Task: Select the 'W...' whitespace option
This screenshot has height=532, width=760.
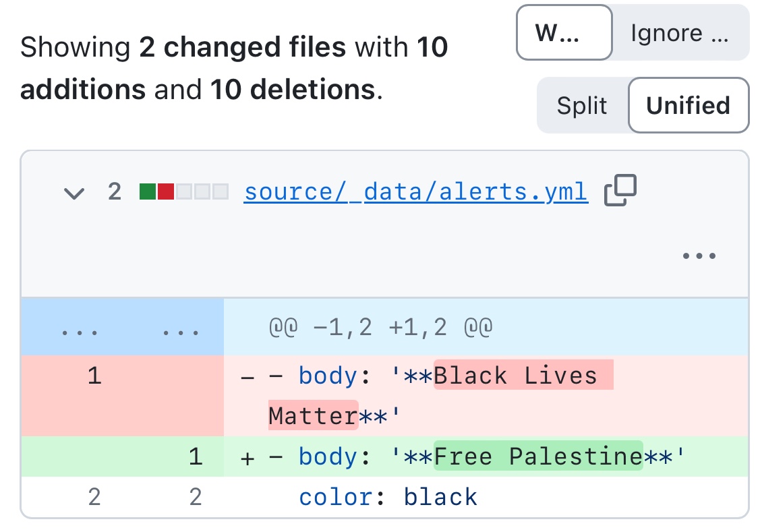Action: pyautogui.click(x=564, y=33)
